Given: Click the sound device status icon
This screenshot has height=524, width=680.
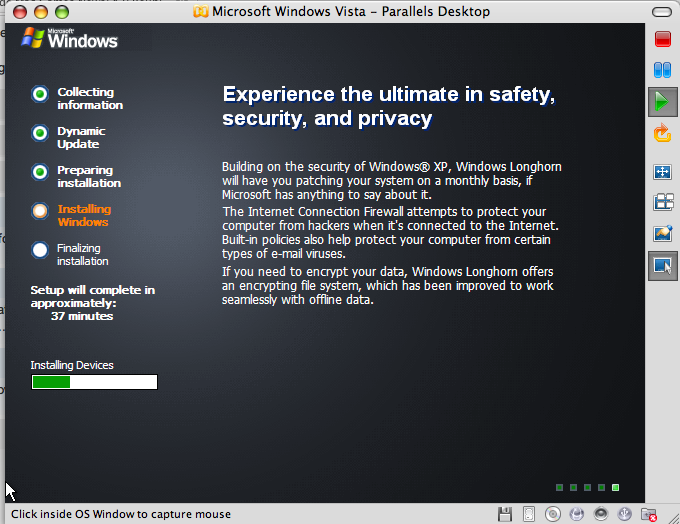Looking at the screenshot, I should 601,514.
